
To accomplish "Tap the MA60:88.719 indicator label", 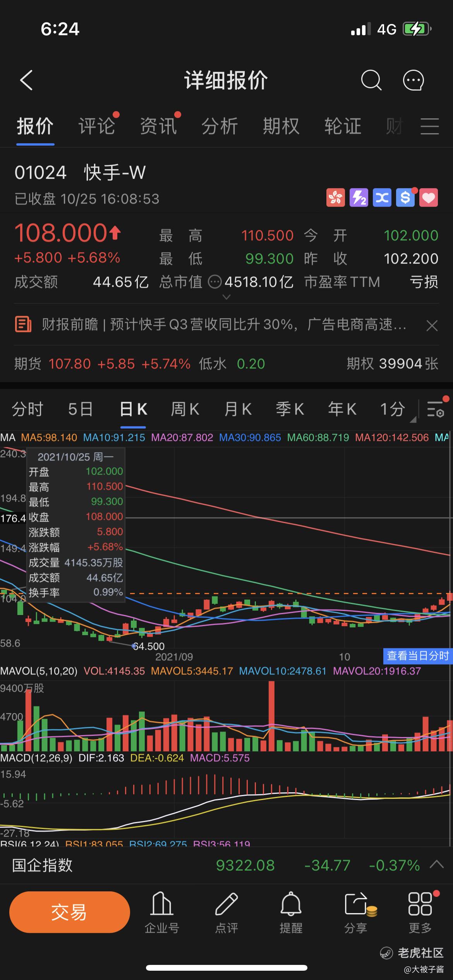I will click(318, 438).
